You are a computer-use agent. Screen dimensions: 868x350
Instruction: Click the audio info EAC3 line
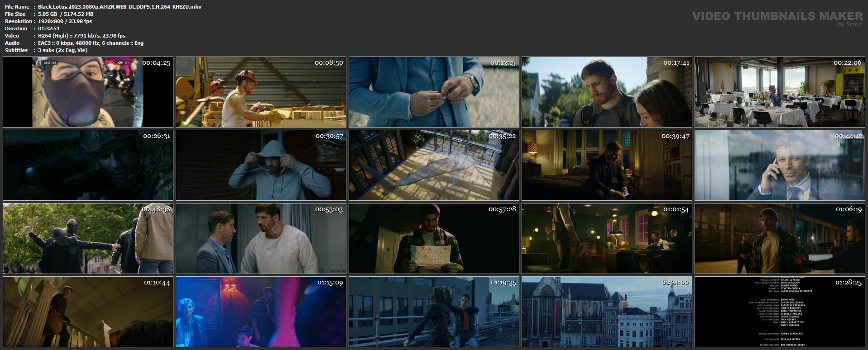[91, 43]
